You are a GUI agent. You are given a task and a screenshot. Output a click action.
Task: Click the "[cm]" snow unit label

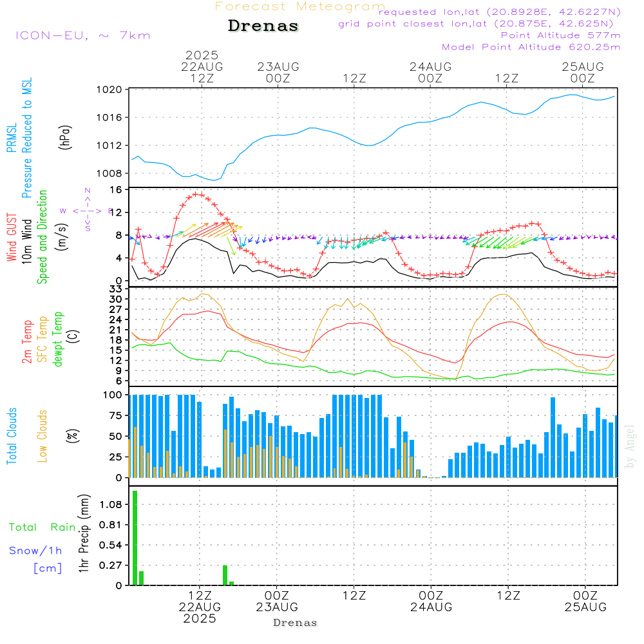tap(48, 568)
